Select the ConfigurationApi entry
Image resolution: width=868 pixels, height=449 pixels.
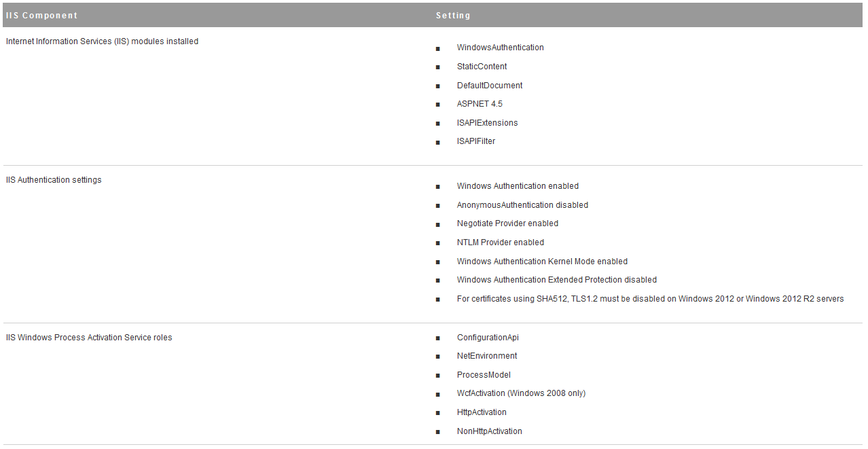(x=488, y=338)
